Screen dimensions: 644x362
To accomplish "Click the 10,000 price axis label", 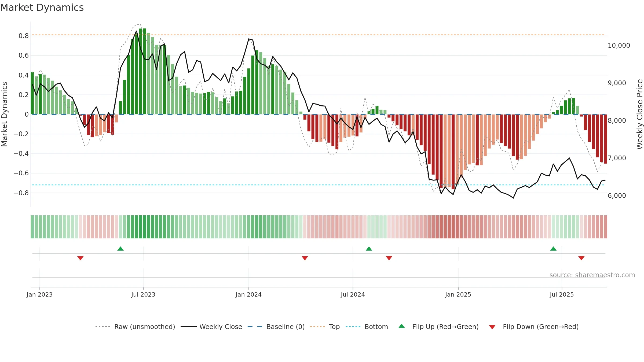I will (619, 46).
